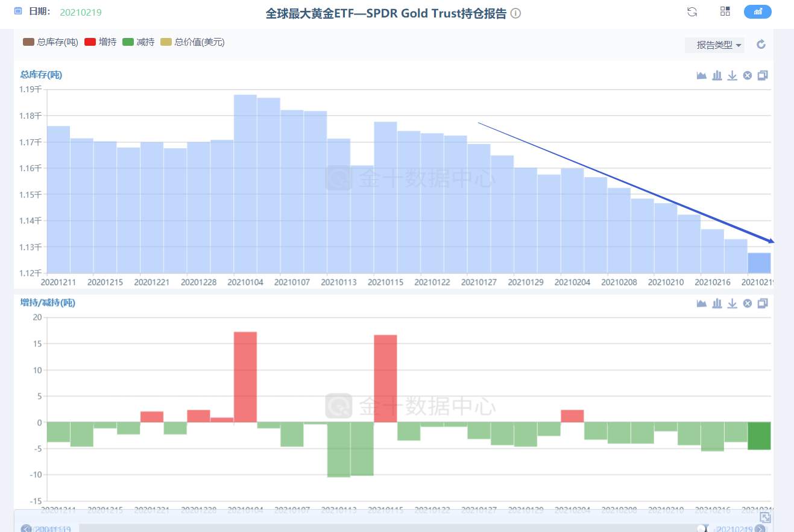Click the -15 y-axis label on lower chart

[x=35, y=501]
